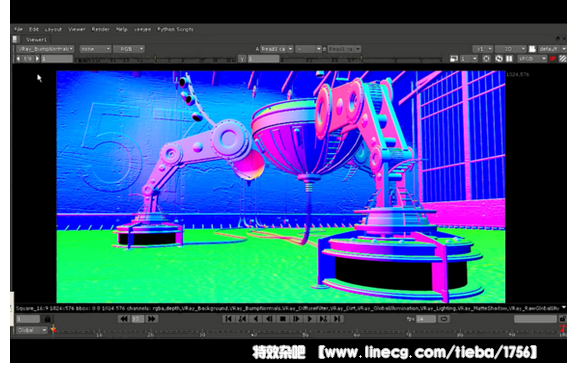Toggle the loop playback mode button
This screenshot has height=369, width=567.
(444, 319)
